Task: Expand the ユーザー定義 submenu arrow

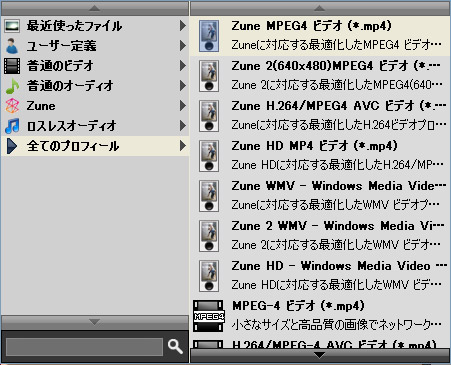Action: pos(183,46)
